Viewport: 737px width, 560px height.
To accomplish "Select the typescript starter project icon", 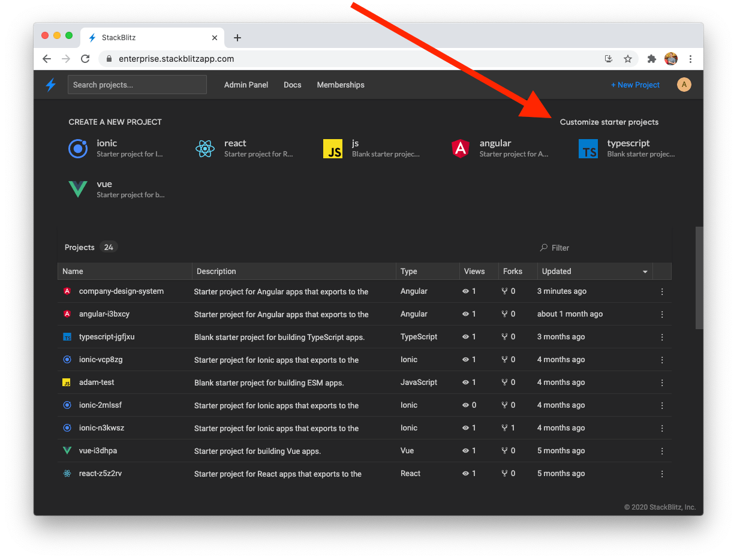I will (x=588, y=149).
